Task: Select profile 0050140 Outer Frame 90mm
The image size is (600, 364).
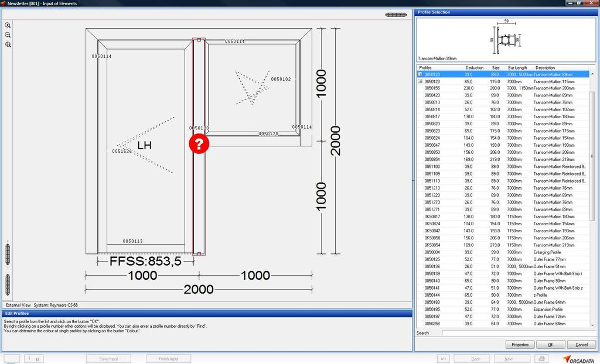Action: tap(503, 281)
